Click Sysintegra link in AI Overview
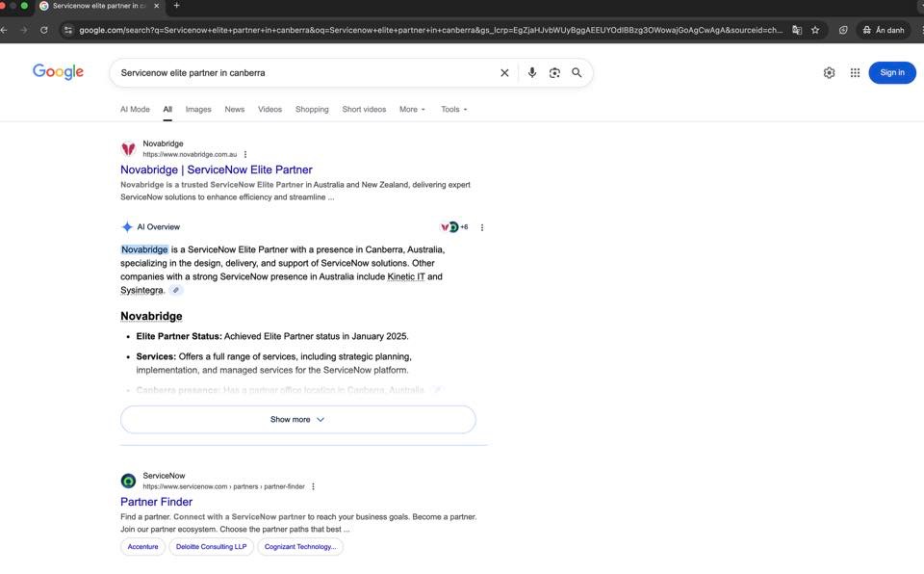This screenshot has width=924, height=574. tap(142, 290)
